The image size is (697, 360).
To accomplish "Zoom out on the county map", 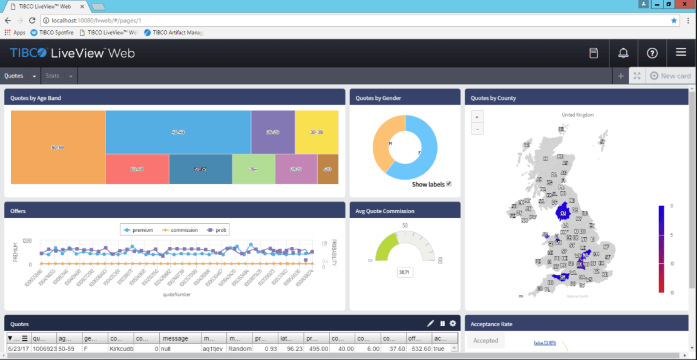I will tap(477, 129).
